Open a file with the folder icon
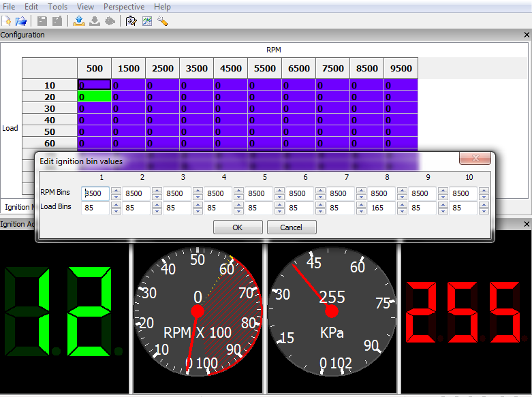Image resolution: width=532 pixels, height=397 pixels. coord(20,21)
